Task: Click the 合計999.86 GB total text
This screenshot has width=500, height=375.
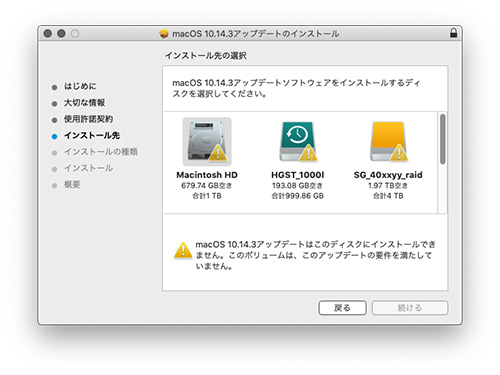Action: [297, 196]
